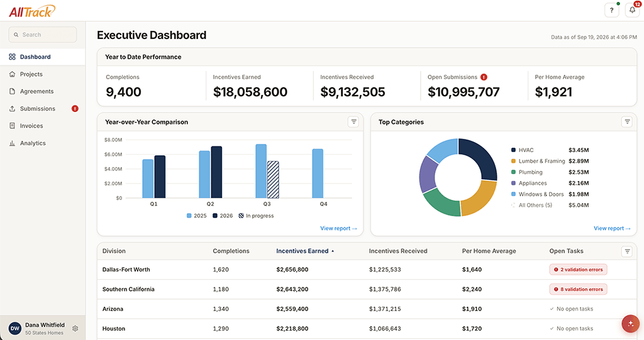The image size is (644, 340).
Task: Click the search magnifier icon
Action: (x=16, y=35)
